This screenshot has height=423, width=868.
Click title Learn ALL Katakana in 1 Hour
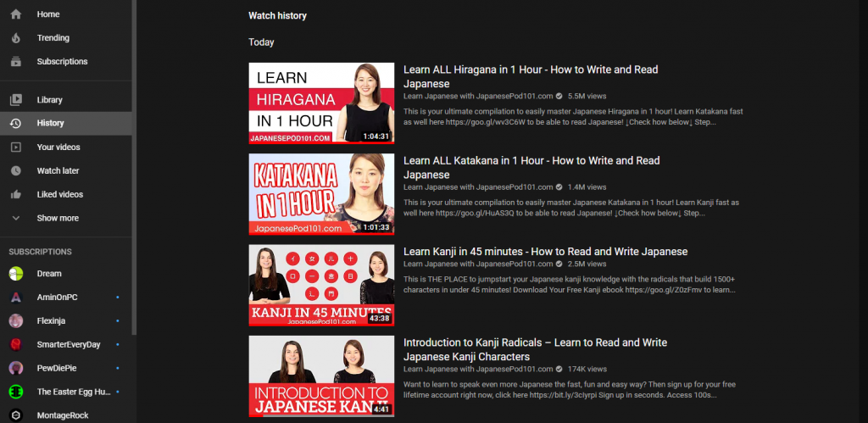tap(531, 168)
